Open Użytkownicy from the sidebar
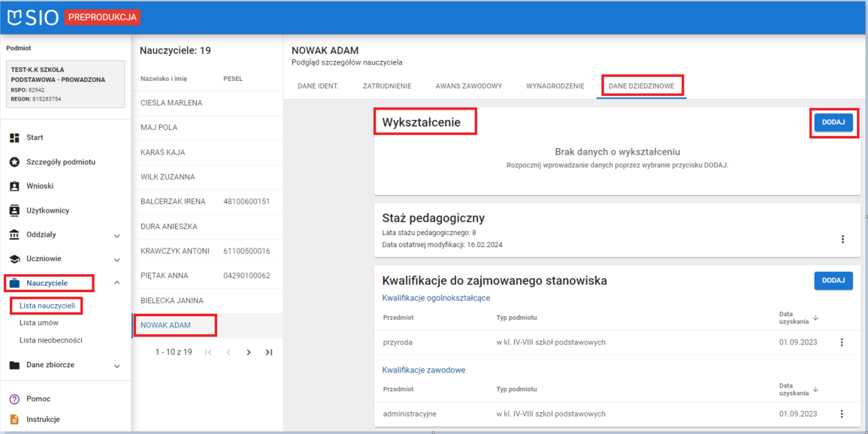The width and height of the screenshot is (868, 434). [14, 210]
